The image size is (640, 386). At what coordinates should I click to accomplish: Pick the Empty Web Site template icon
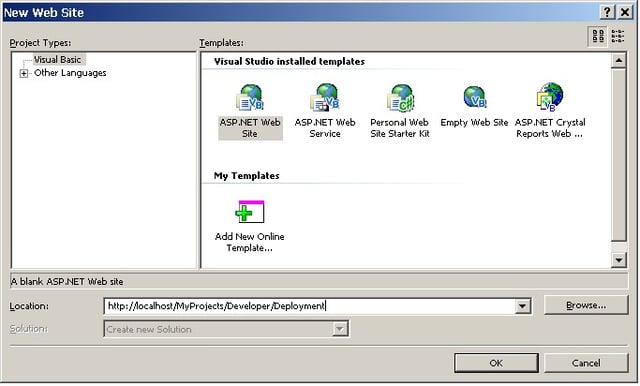[x=475, y=97]
